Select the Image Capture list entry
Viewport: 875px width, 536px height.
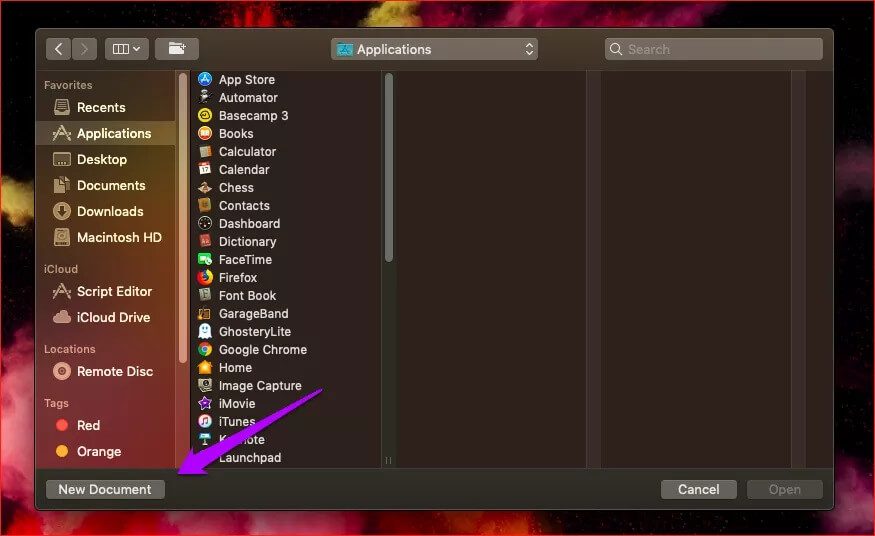click(286, 385)
